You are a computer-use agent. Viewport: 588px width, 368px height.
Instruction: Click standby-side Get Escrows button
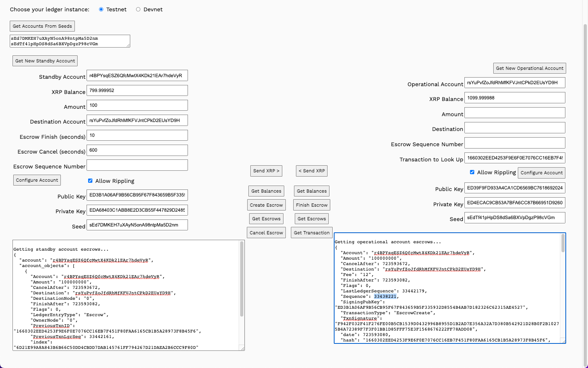266,219
